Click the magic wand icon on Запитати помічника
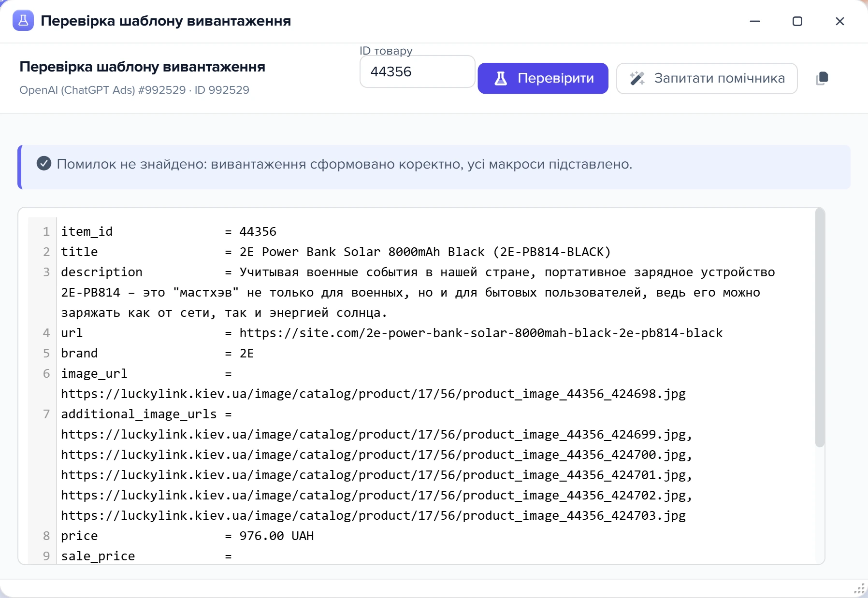 (x=637, y=78)
